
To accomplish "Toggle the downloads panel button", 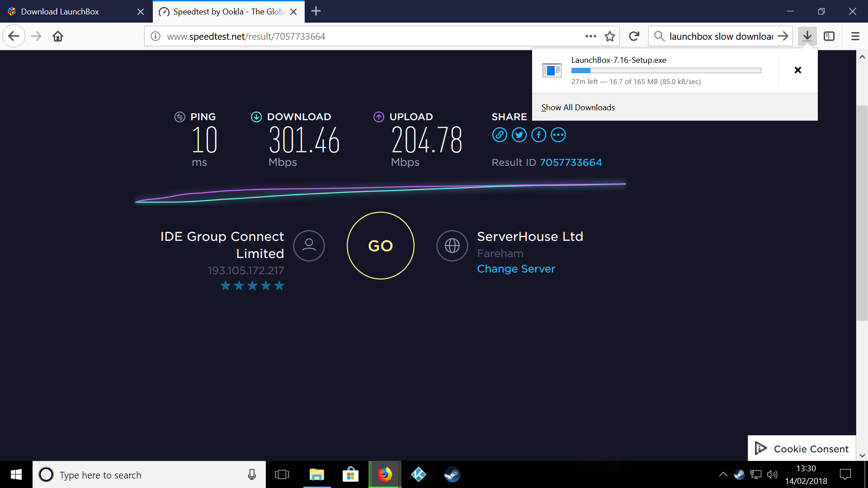I will [807, 36].
